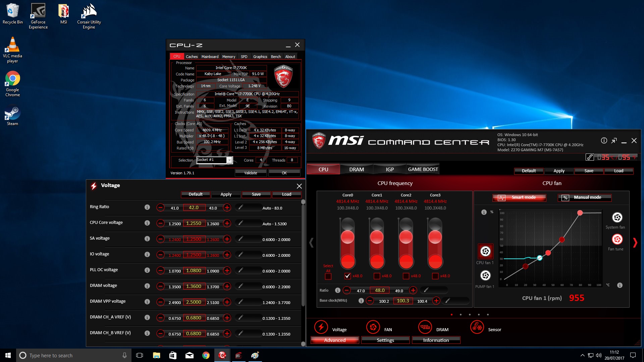
Task: Decrease DRAM VPP voltage with minus button
Action: 160,302
